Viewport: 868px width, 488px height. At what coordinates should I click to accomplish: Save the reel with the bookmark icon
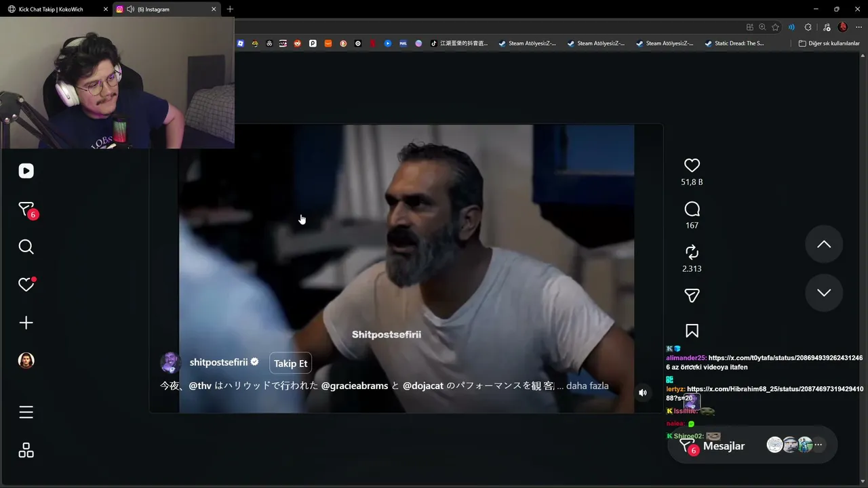click(x=692, y=331)
